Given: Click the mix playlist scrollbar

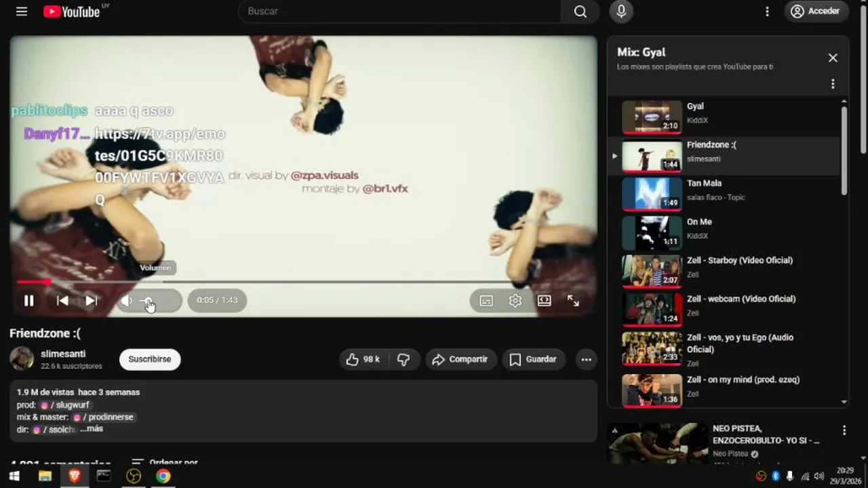Looking at the screenshot, I should pyautogui.click(x=844, y=150).
